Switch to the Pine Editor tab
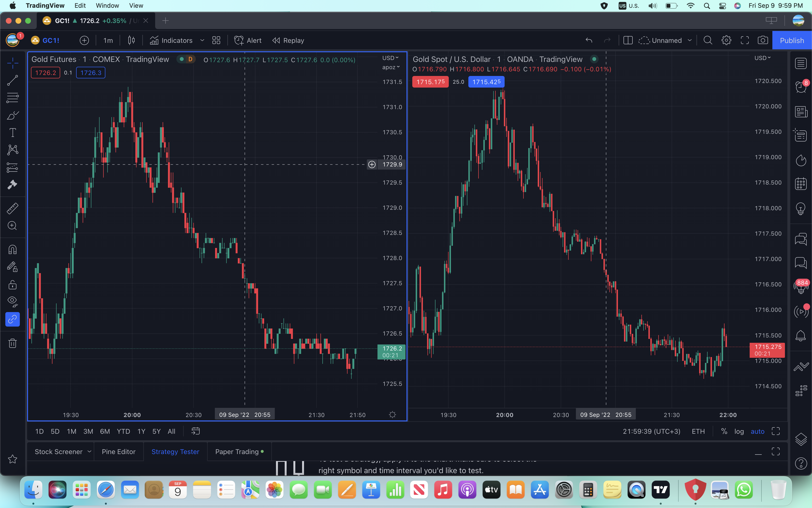The image size is (812, 508). [x=119, y=452]
